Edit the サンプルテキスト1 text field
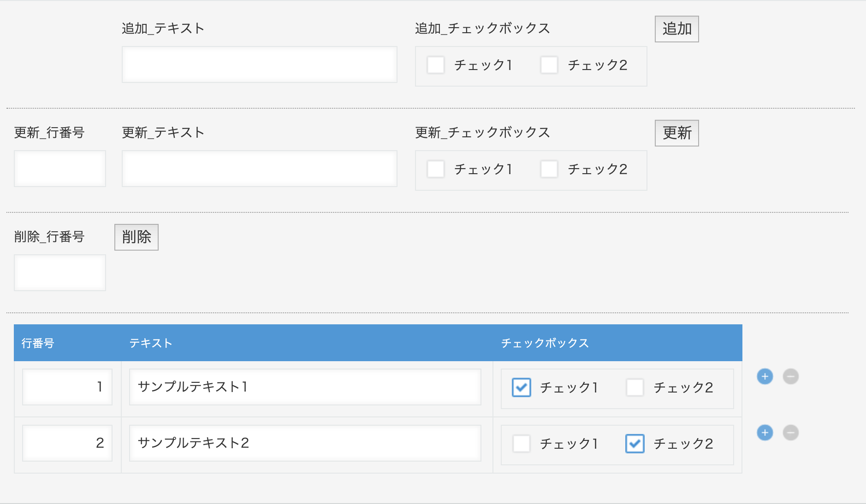The height and width of the screenshot is (504, 866). (x=305, y=387)
